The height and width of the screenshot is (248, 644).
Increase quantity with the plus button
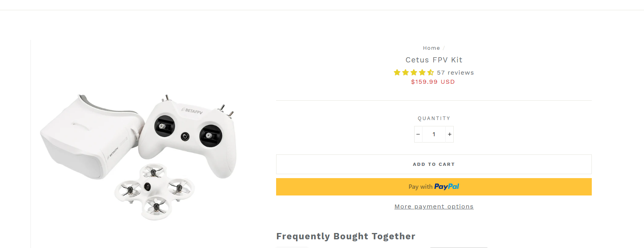pos(449,134)
